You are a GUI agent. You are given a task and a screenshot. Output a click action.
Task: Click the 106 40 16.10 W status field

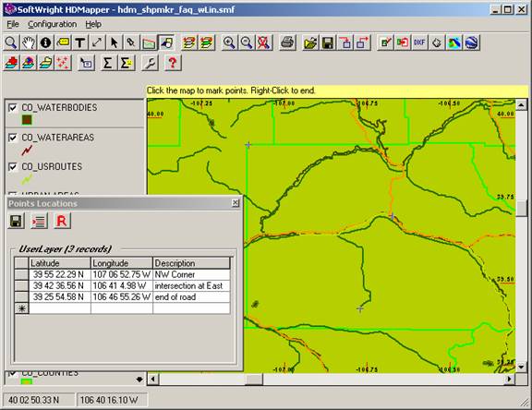(x=113, y=400)
